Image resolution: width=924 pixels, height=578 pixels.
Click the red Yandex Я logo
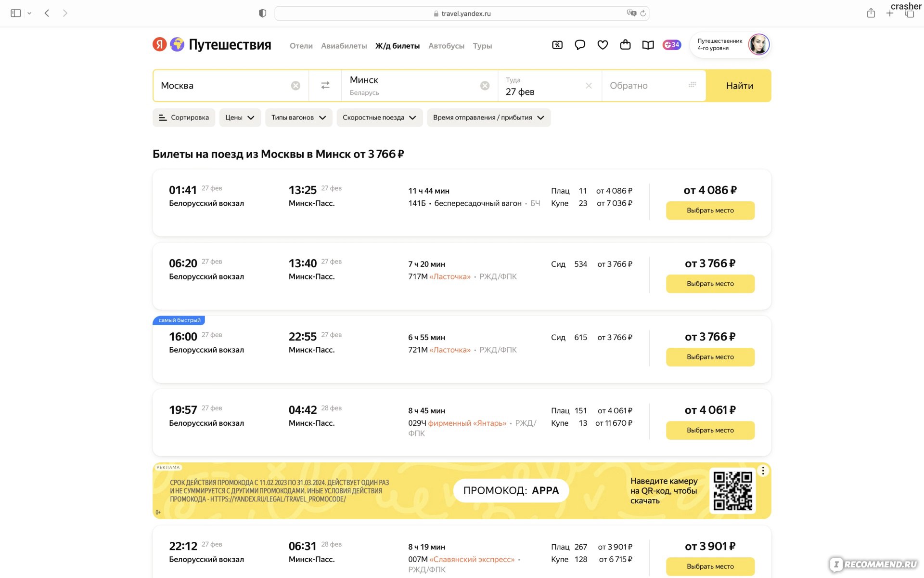[160, 44]
